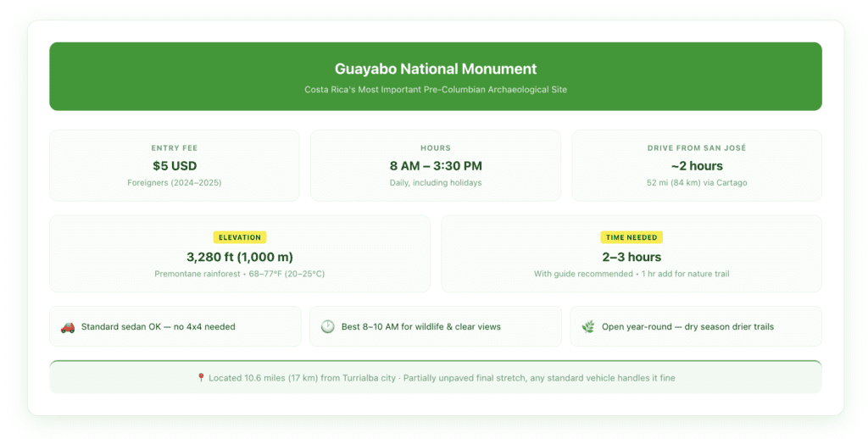Click 52 mi (84 km) via Cartago
The width and height of the screenshot is (868, 439).
pos(697,183)
